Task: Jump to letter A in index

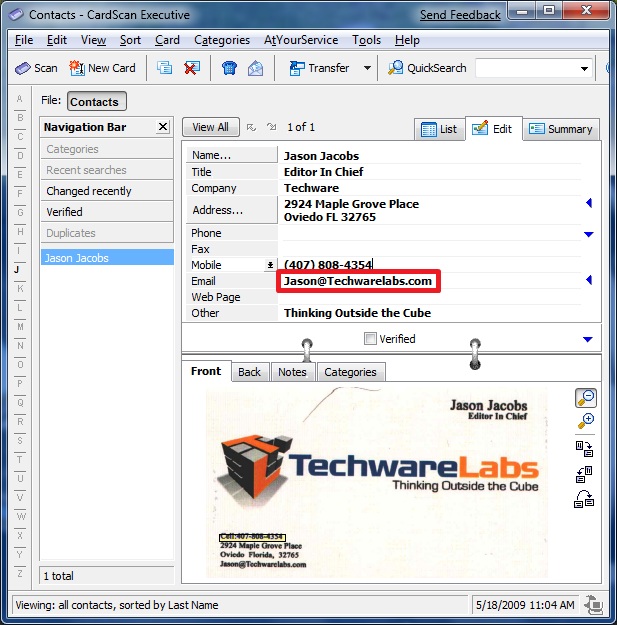Action: pyautogui.click(x=20, y=98)
